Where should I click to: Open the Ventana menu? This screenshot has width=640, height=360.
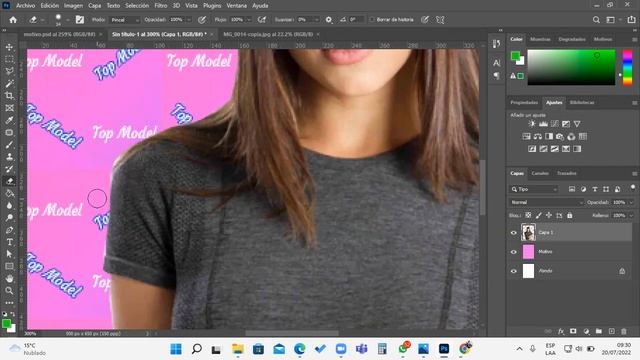pyautogui.click(x=236, y=6)
